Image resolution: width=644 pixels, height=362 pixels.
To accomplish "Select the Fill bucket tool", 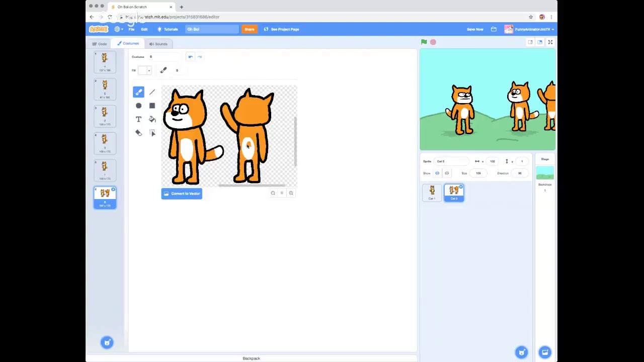I will (152, 119).
